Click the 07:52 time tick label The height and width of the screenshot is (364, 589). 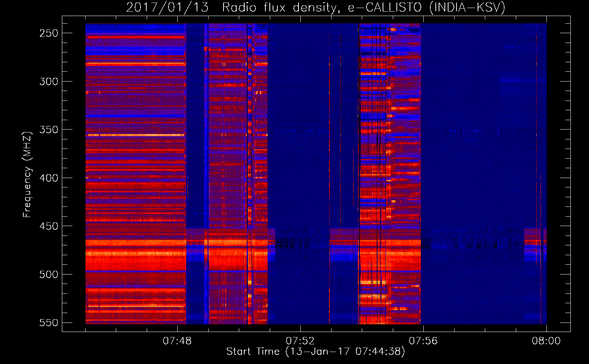pyautogui.click(x=300, y=341)
